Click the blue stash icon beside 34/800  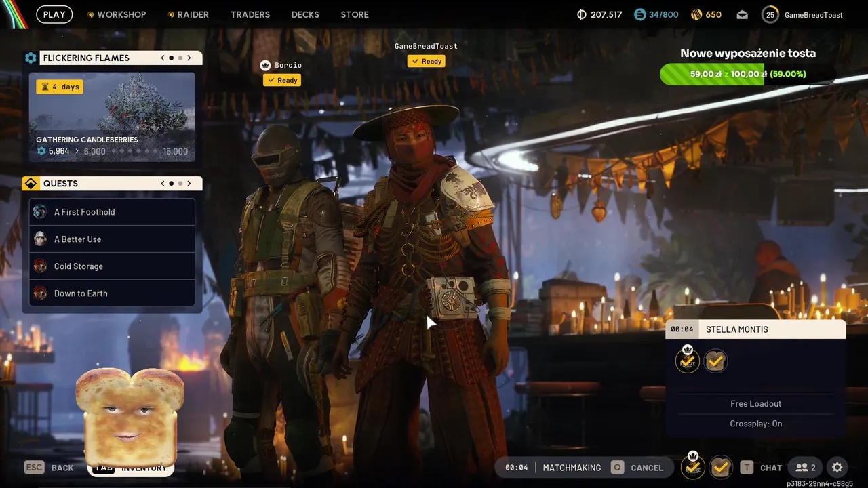coord(639,14)
